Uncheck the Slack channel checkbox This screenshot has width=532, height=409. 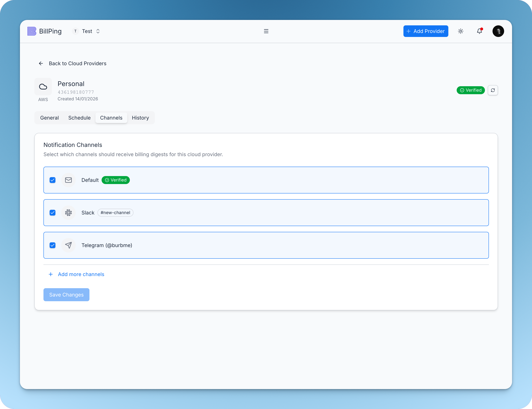click(x=53, y=213)
